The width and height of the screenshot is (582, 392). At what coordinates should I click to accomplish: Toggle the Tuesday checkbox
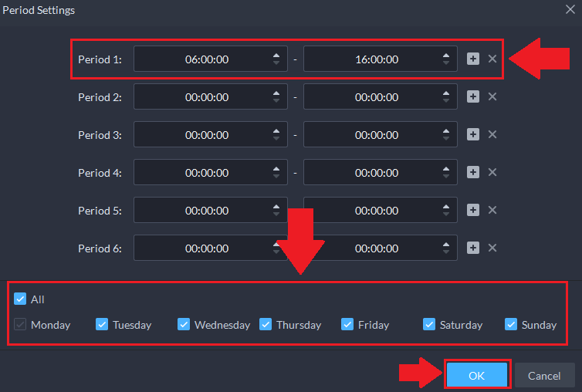(102, 325)
